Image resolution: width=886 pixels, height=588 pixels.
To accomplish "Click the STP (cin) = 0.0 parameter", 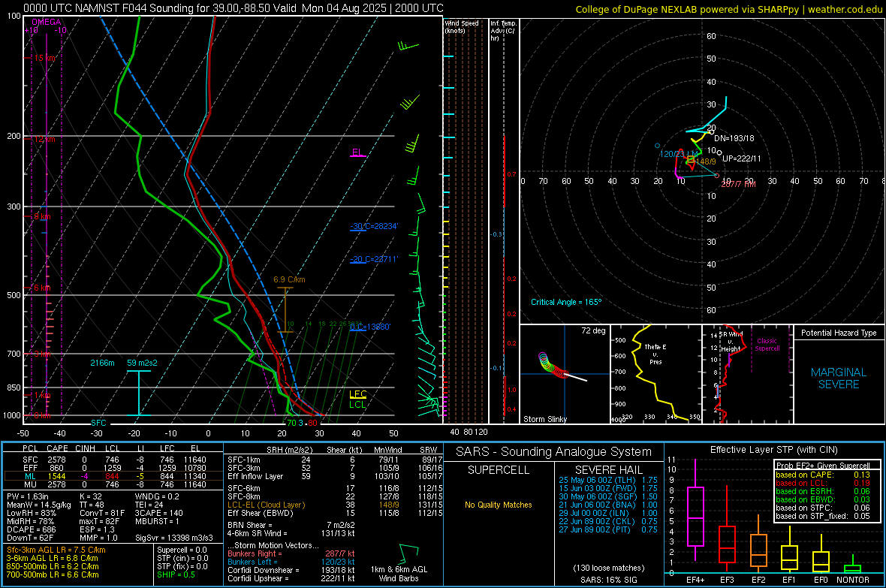I will point(182,558).
